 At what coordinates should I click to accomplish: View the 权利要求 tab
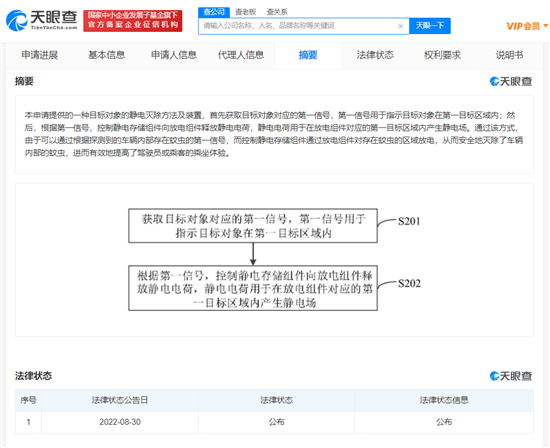(x=442, y=55)
